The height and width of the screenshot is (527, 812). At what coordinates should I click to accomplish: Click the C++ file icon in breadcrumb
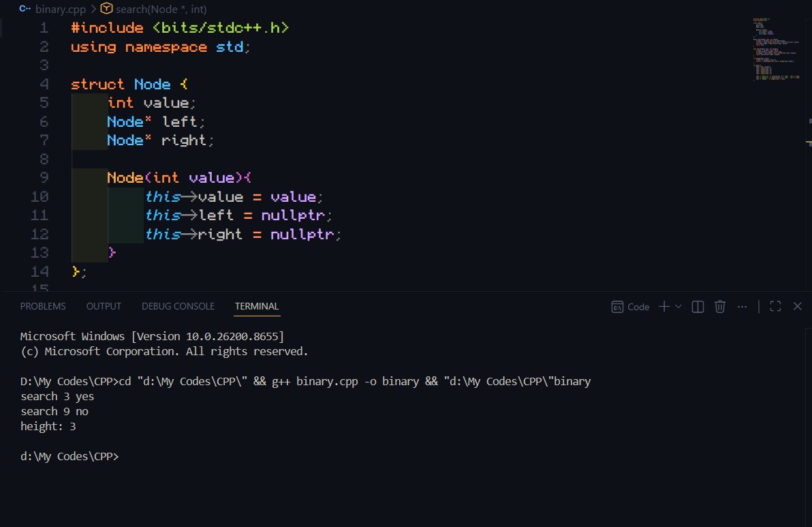25,9
